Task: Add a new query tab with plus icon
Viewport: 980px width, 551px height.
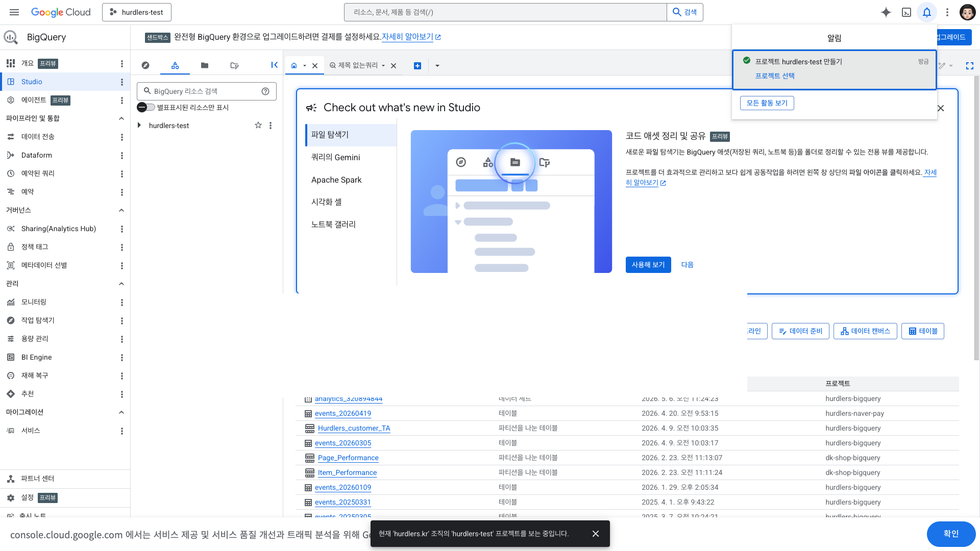Action: [418, 65]
